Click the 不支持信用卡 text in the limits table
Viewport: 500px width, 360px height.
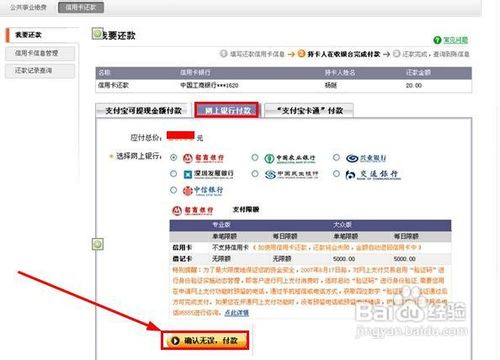click(230, 248)
